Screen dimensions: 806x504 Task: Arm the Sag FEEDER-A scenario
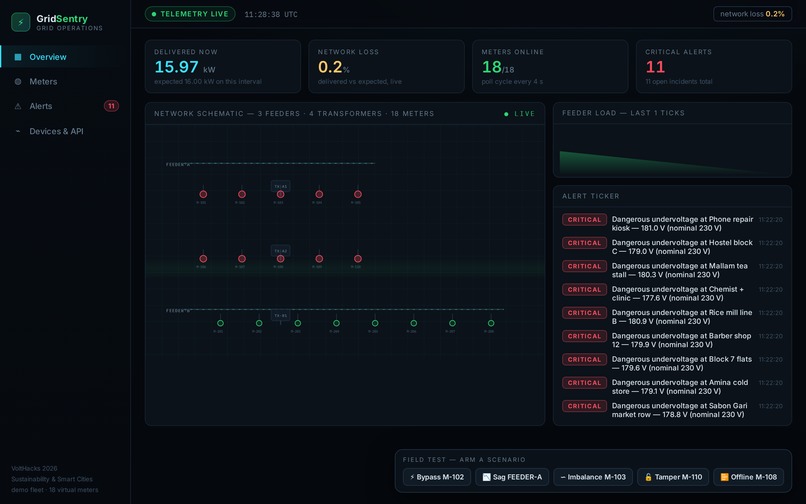512,477
